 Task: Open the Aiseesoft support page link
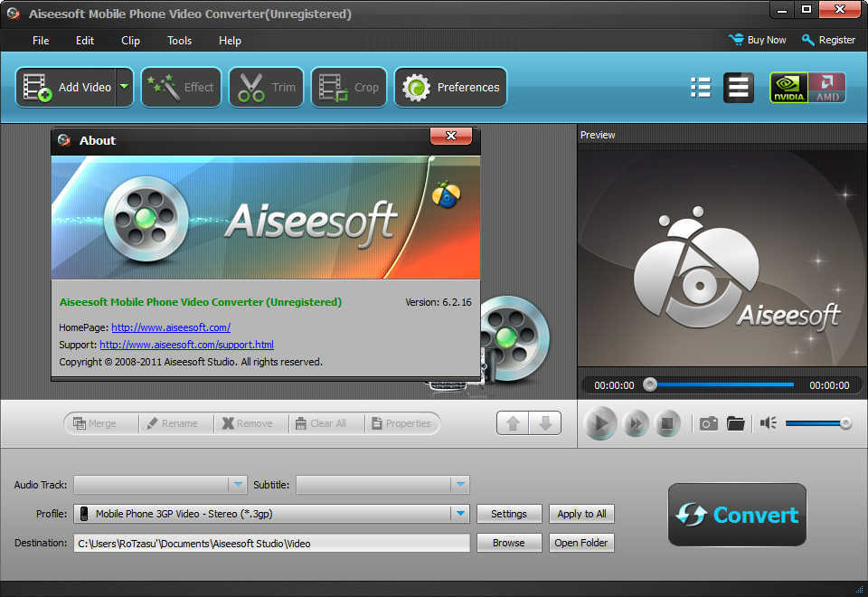click(186, 345)
